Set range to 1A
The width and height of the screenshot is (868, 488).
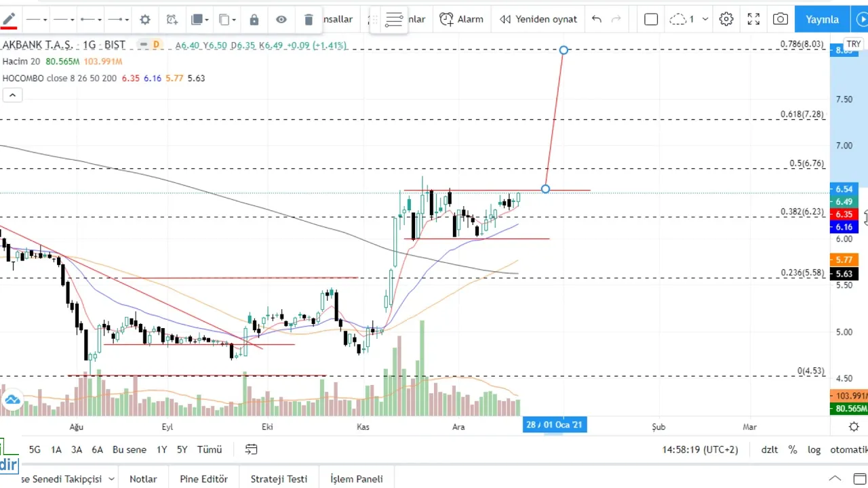[56, 449]
